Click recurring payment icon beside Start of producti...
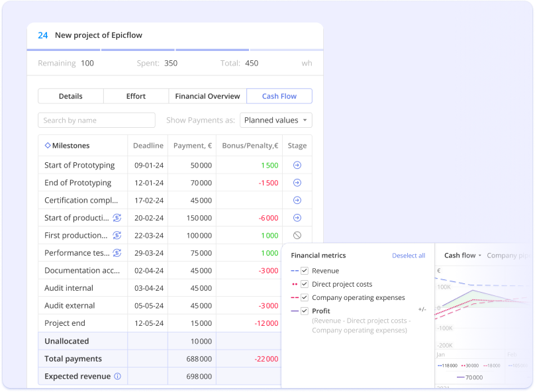535x392 pixels. point(117,218)
